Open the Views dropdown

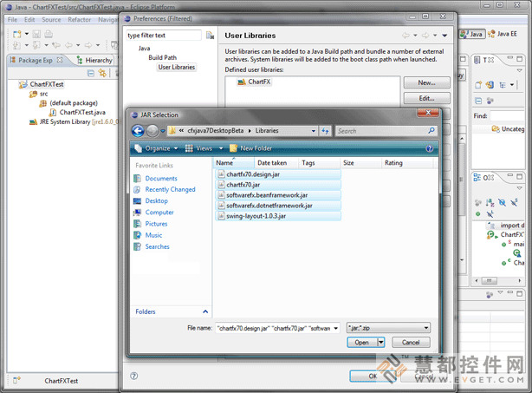click(221, 148)
